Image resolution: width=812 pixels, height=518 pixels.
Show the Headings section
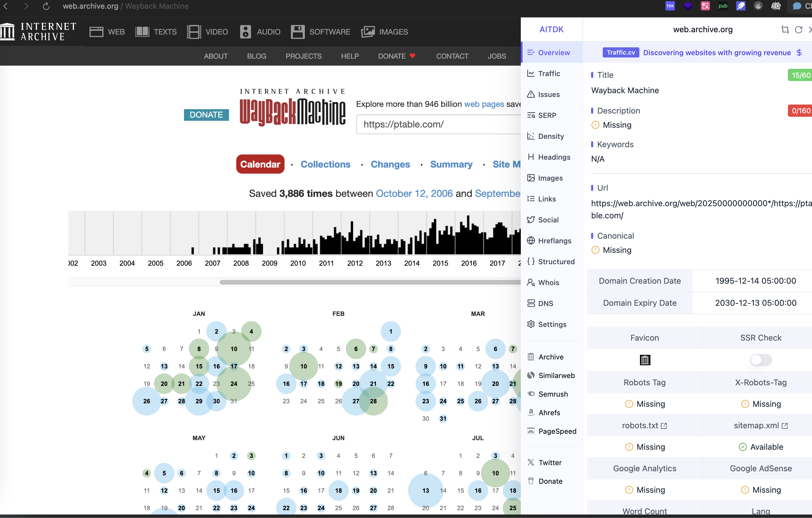(x=552, y=157)
